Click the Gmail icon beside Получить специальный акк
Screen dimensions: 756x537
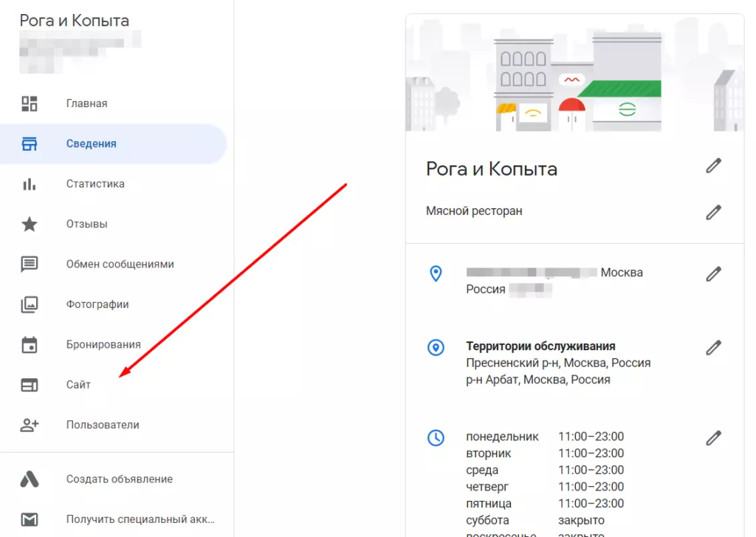(31, 519)
